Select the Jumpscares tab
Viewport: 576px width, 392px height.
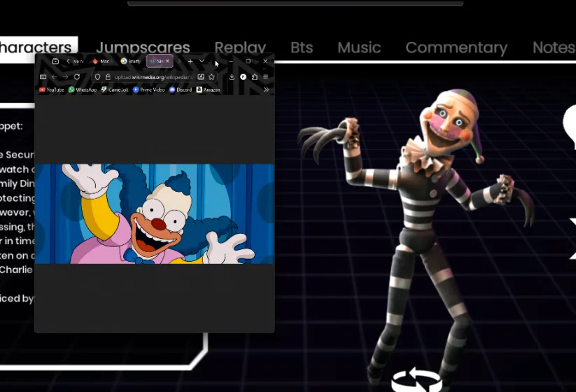(143, 48)
